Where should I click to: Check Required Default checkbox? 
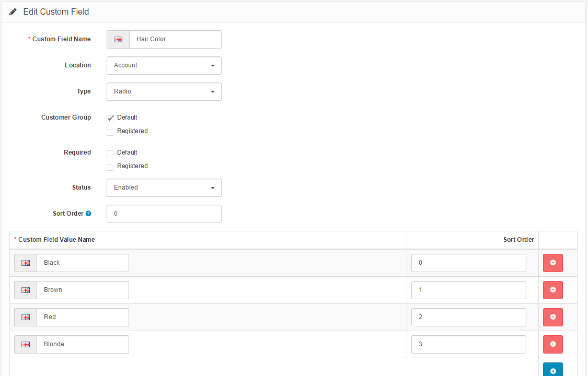click(x=110, y=153)
